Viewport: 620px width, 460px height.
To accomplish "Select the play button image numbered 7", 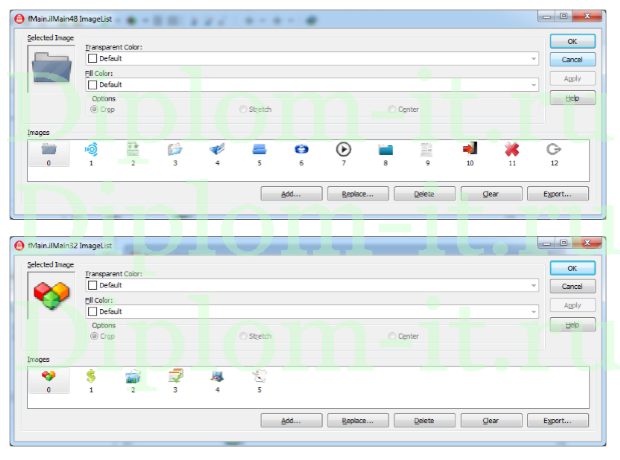I will pos(343,149).
